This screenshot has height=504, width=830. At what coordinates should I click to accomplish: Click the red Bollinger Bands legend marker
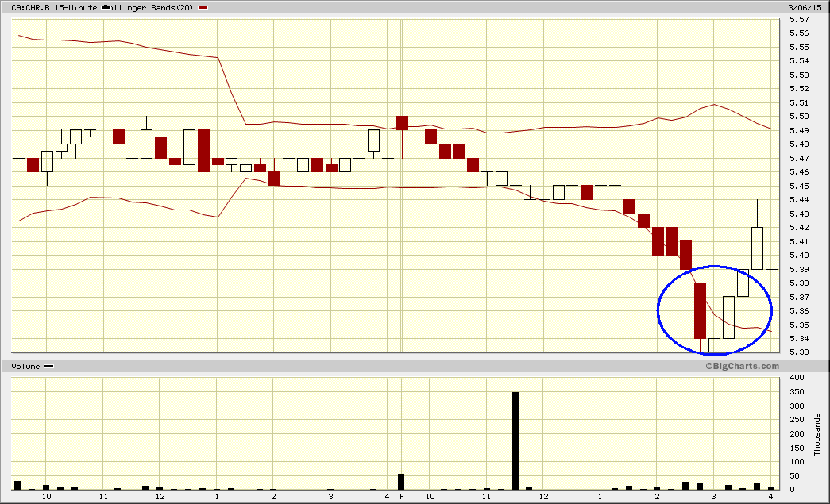pyautogui.click(x=203, y=8)
